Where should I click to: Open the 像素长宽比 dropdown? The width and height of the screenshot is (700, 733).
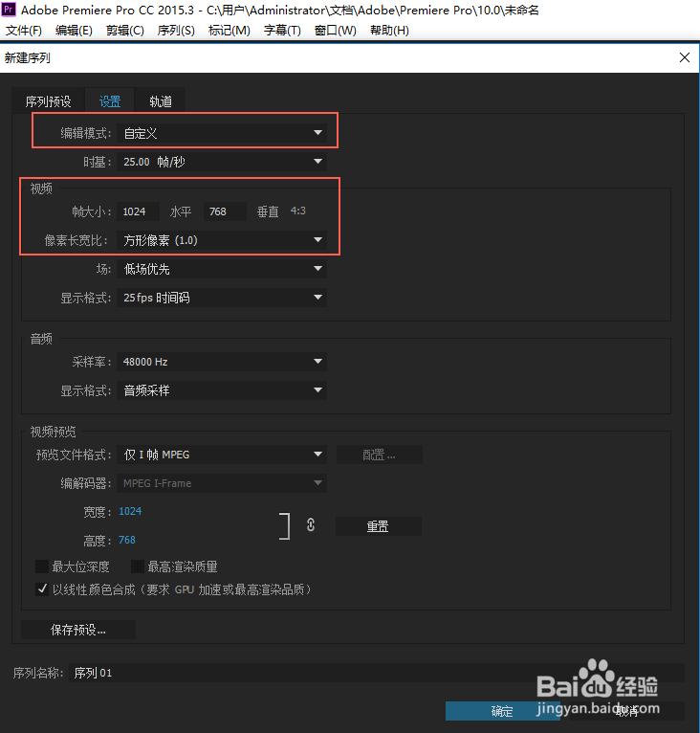pyautogui.click(x=222, y=240)
